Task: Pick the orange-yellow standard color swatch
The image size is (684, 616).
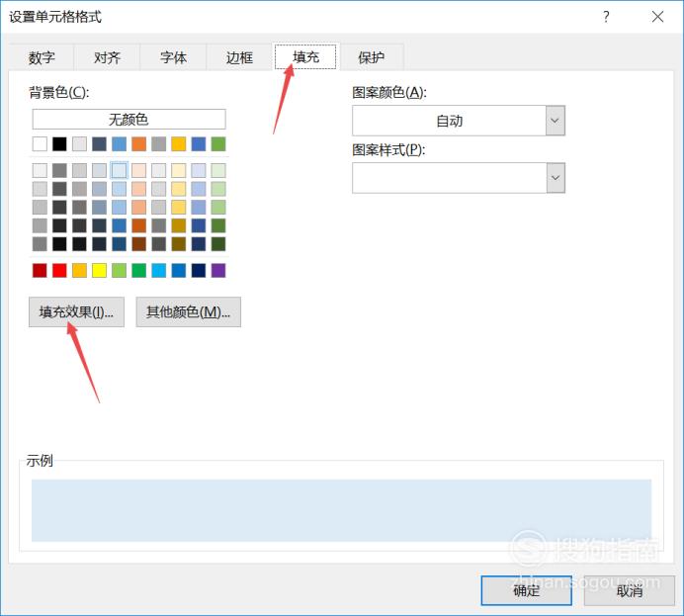Action: coord(79,271)
